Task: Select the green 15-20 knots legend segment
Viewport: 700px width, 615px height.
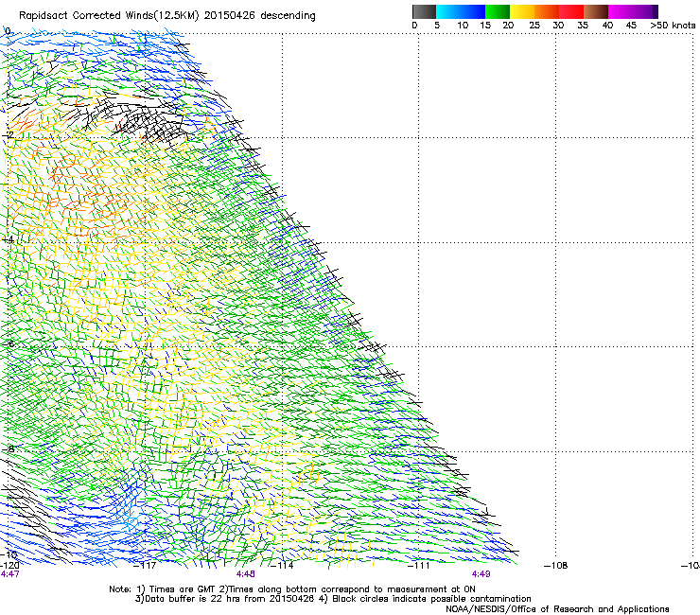Action: point(498,11)
